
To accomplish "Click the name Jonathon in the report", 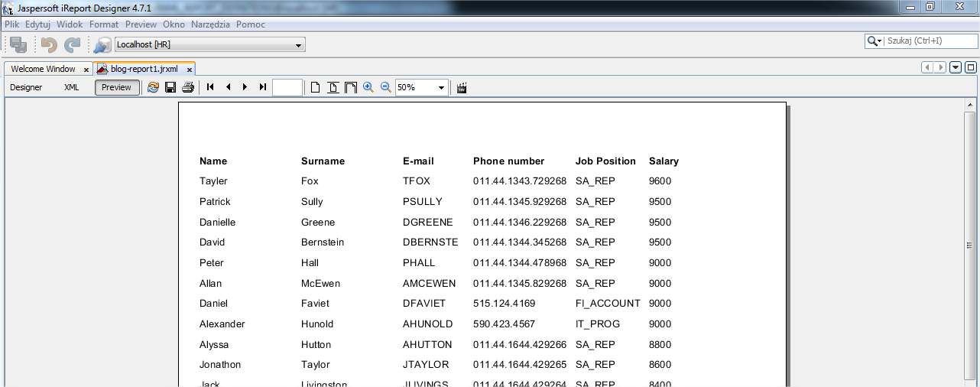I will tap(220, 365).
